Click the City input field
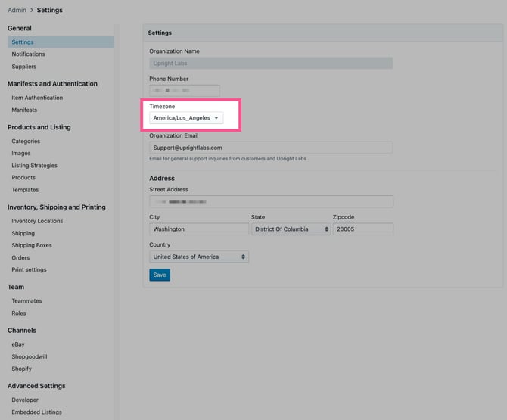 coord(199,229)
